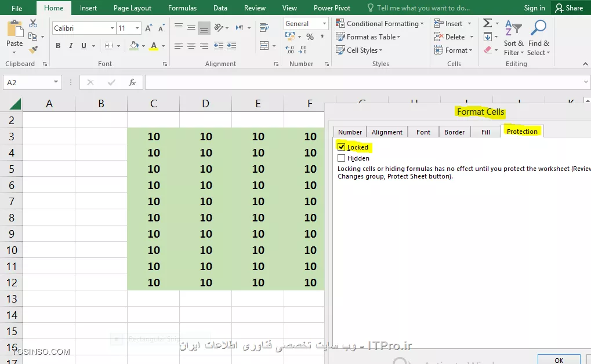Switch to the Formulas tab
This screenshot has height=364, width=591.
tap(183, 8)
